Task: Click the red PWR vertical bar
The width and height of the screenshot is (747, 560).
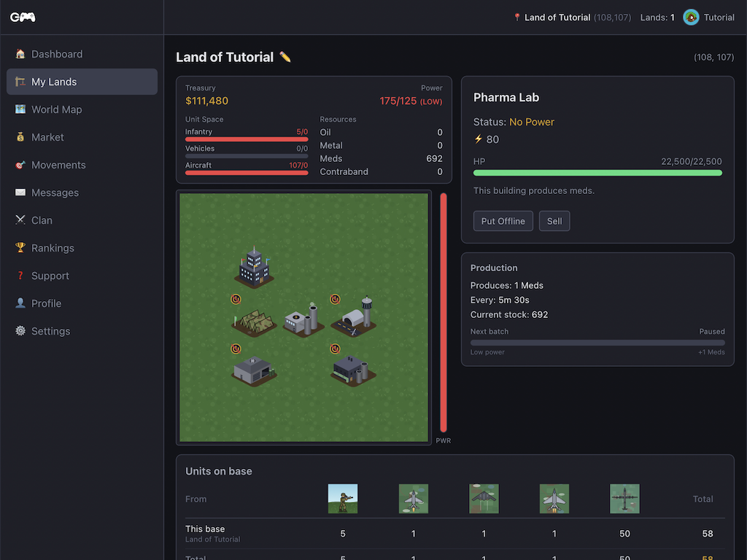Action: [x=444, y=313]
